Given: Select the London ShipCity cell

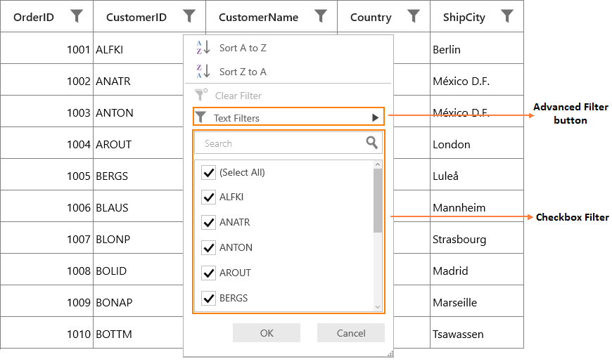Looking at the screenshot, I should click(477, 143).
